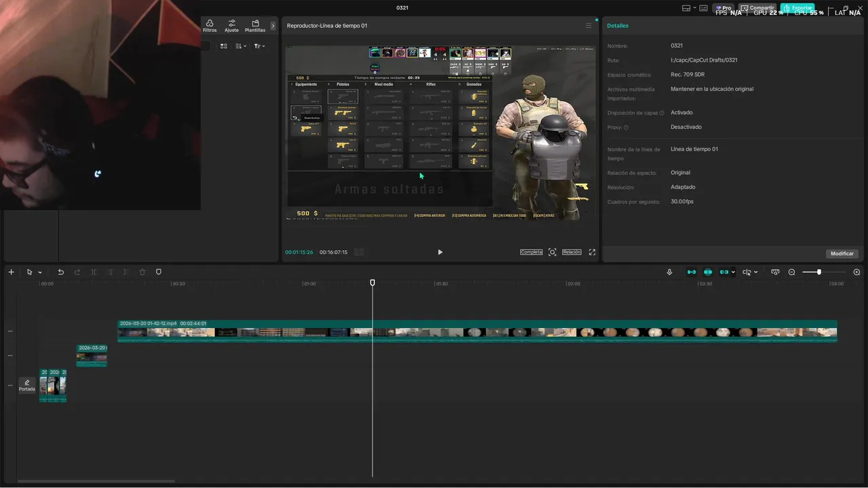
Task: Adjust the timeline zoom slider handle
Action: 819,272
